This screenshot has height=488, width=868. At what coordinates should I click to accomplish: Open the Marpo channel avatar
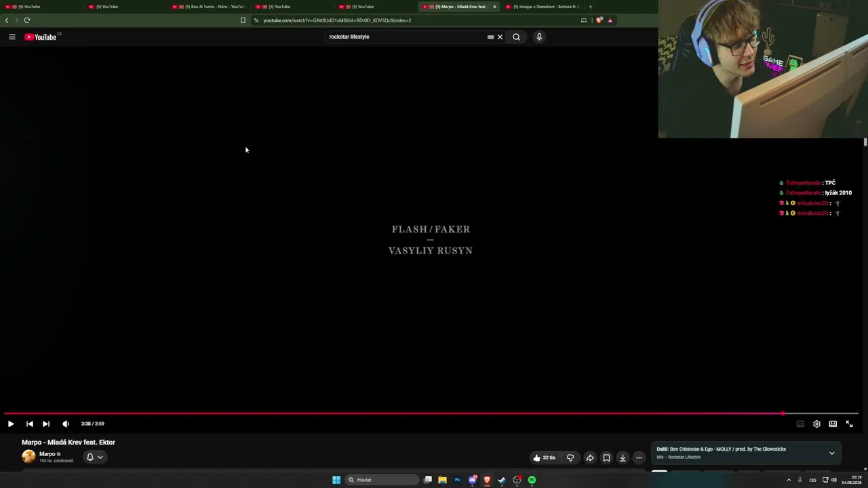click(x=28, y=457)
